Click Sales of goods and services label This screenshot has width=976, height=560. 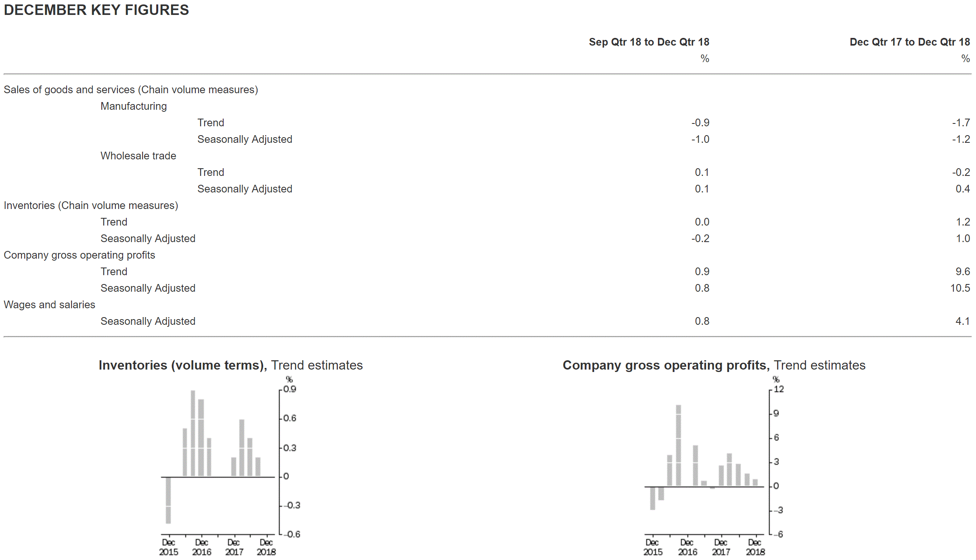(131, 90)
